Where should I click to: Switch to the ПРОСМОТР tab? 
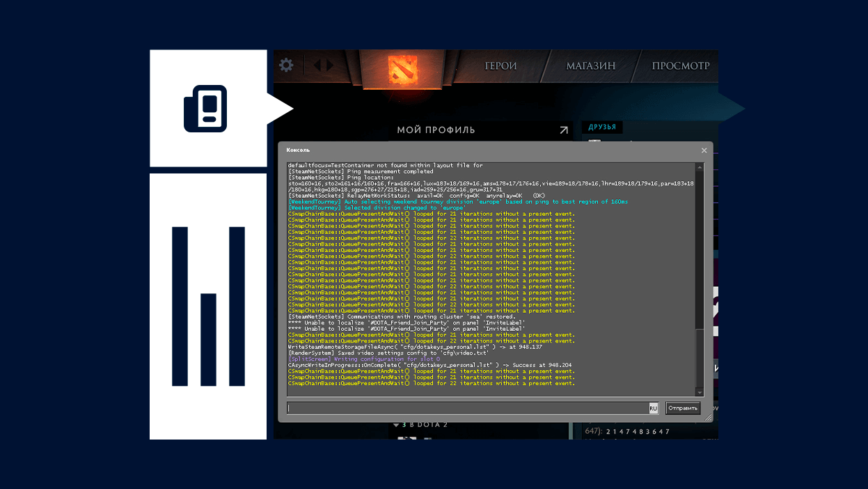[x=680, y=66]
